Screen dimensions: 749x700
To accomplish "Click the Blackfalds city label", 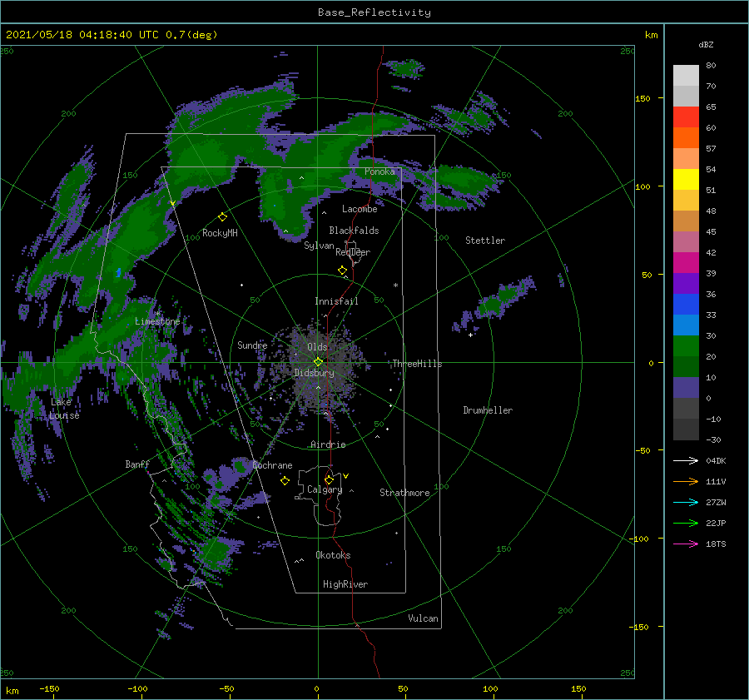I will coord(354,231).
